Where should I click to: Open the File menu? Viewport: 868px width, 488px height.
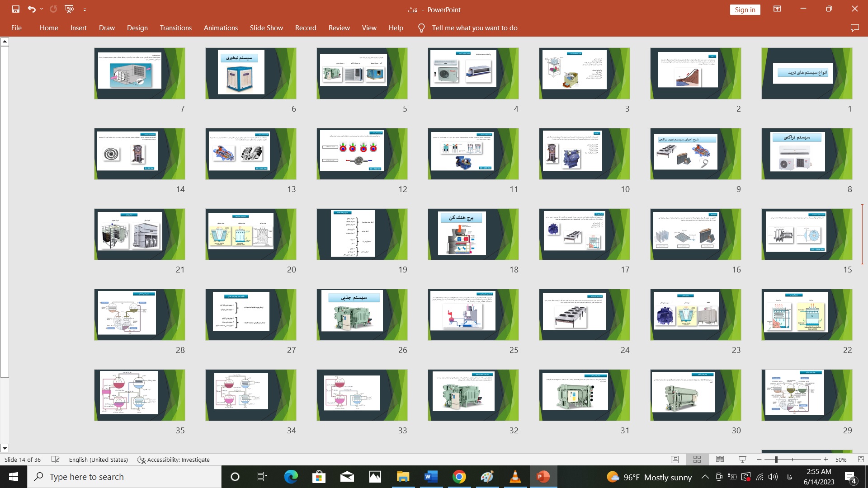[16, 28]
